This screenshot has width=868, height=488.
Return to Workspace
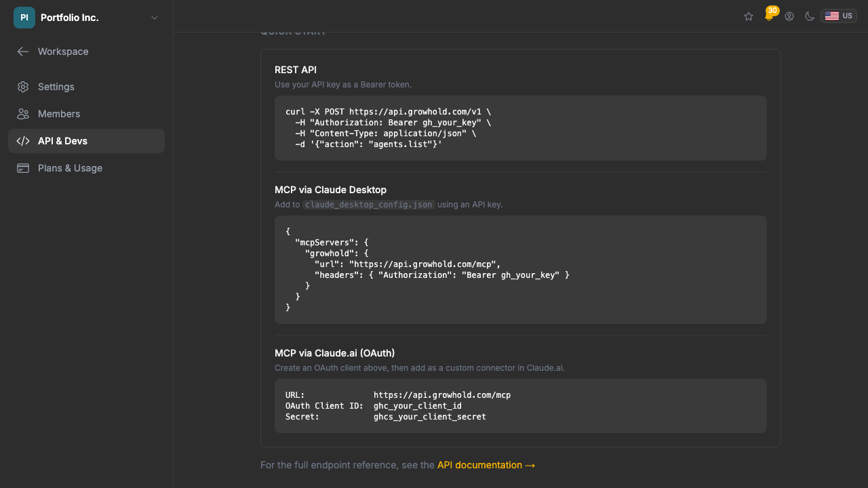coord(86,52)
